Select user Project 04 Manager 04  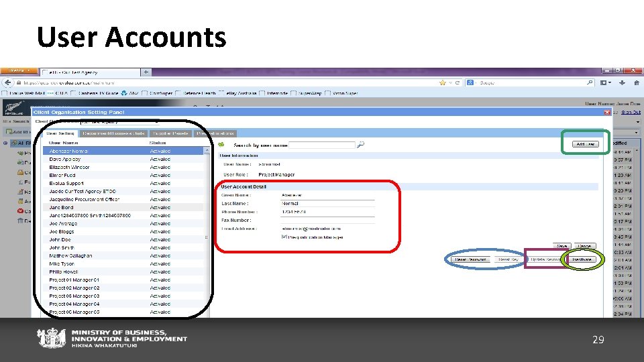pos(123,304)
